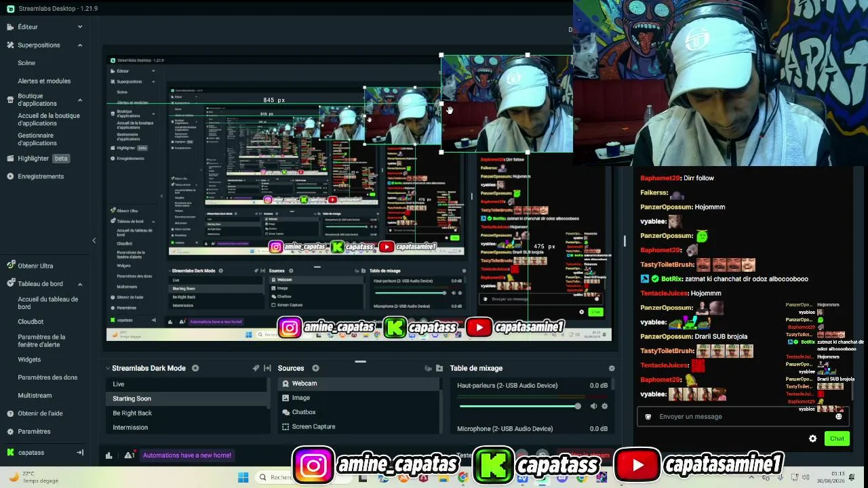Open Paramètres des dons
The width and height of the screenshot is (868, 488).
(47, 378)
